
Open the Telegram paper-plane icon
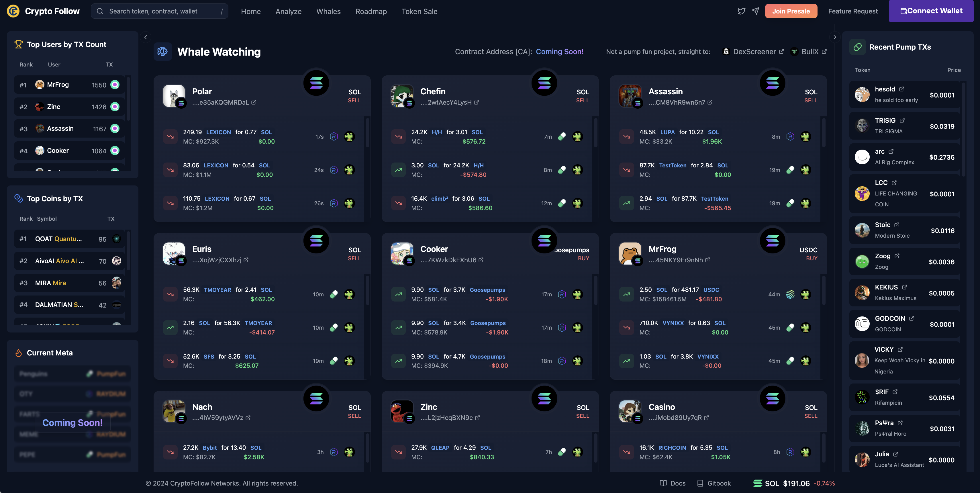[756, 11]
